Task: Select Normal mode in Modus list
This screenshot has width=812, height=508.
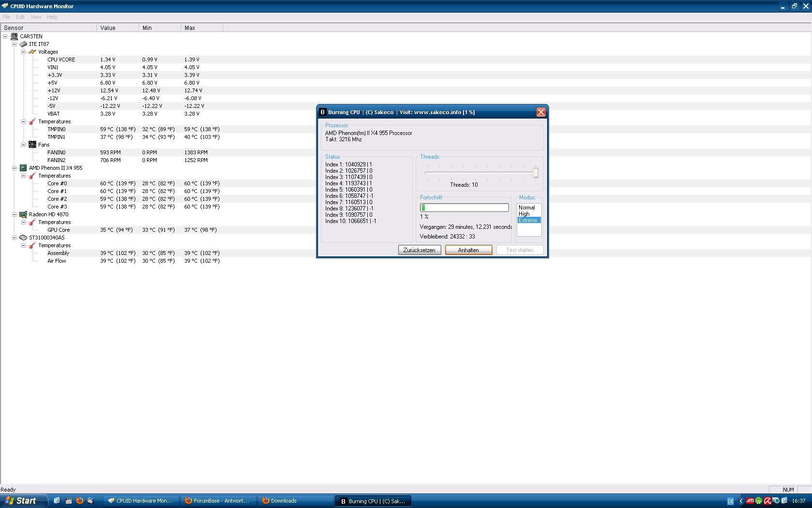Action: [x=529, y=208]
